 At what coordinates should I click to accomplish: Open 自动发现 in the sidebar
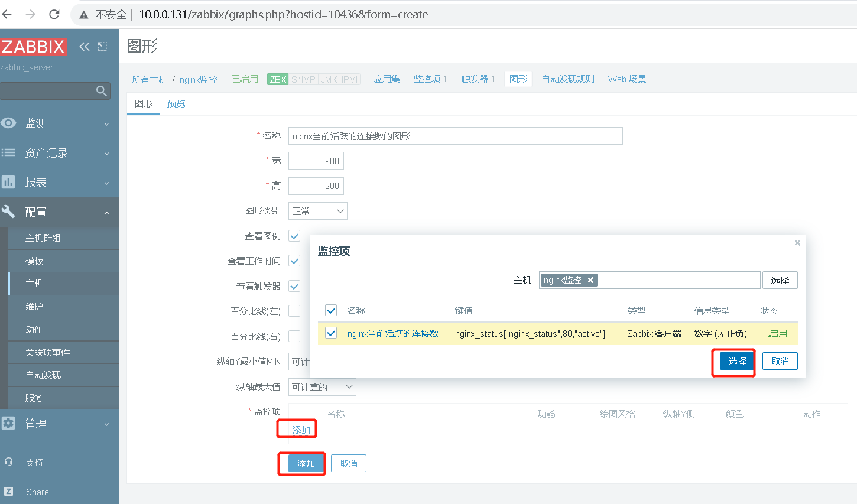click(x=64, y=375)
